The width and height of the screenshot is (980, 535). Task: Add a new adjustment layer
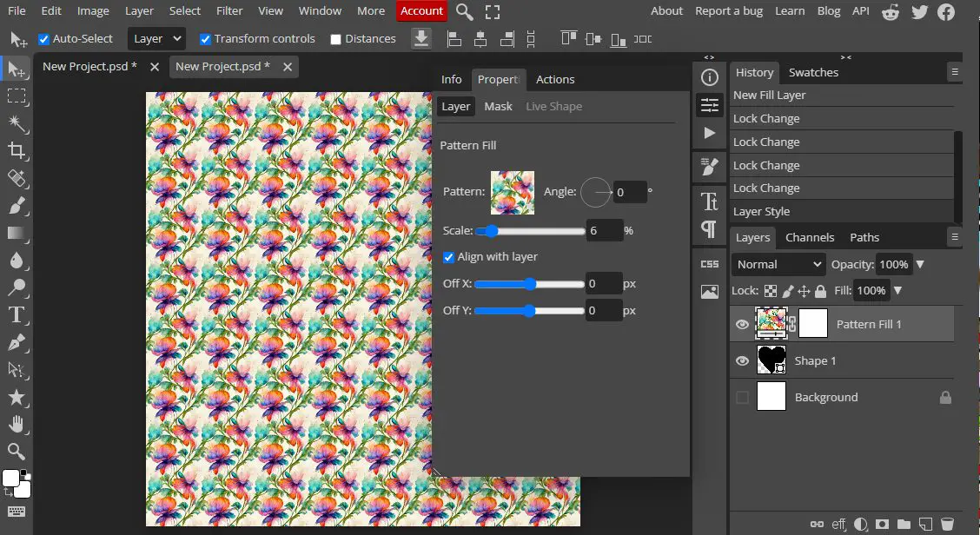coord(859,524)
